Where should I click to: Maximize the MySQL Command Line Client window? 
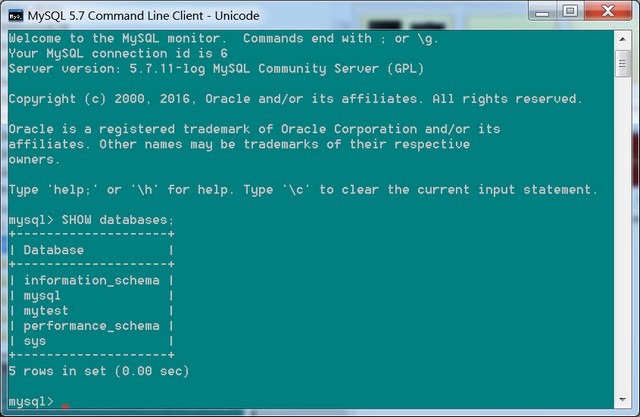click(x=570, y=12)
